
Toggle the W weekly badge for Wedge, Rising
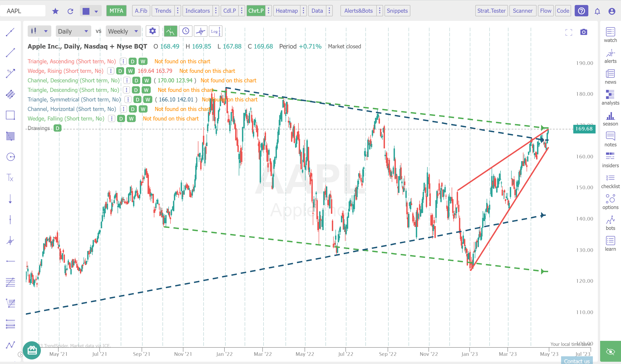tap(131, 71)
